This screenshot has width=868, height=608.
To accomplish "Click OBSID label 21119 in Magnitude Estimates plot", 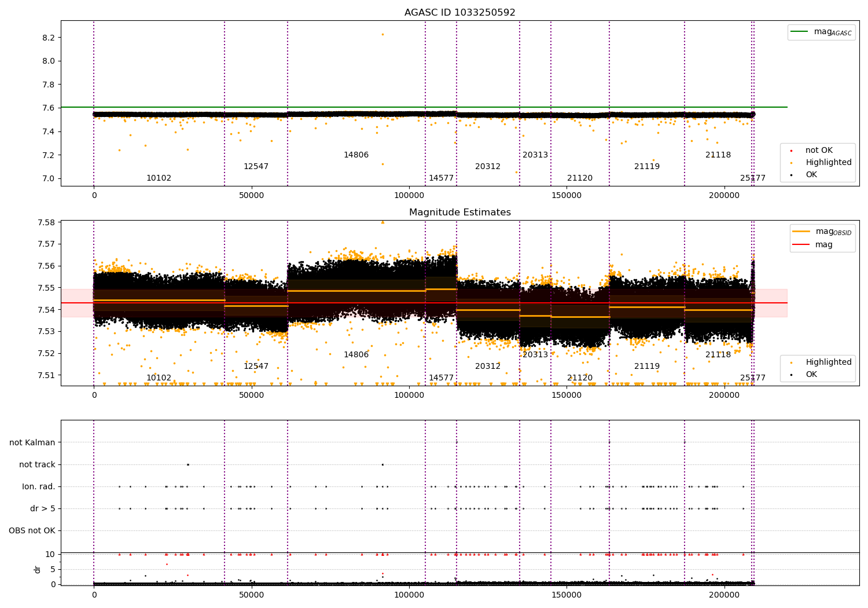I will point(647,367).
